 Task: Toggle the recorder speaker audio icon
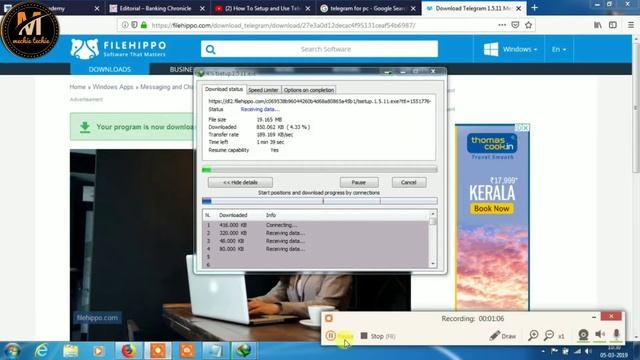click(x=600, y=335)
